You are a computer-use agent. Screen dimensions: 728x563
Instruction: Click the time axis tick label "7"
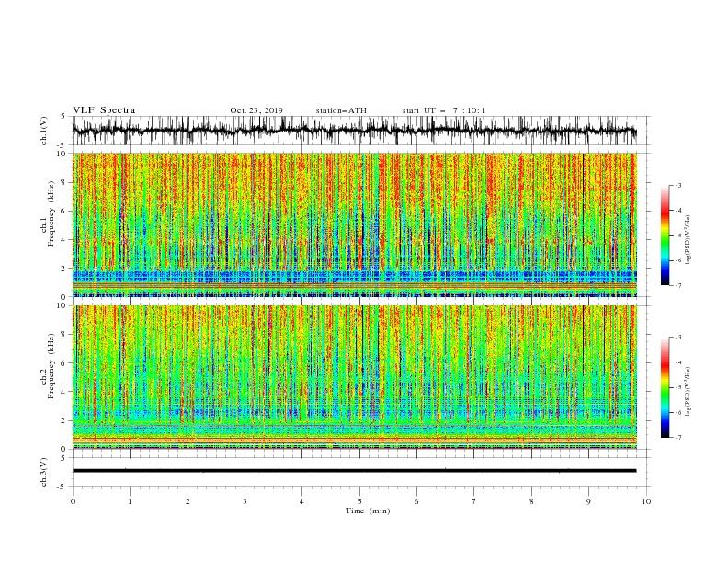(x=474, y=501)
